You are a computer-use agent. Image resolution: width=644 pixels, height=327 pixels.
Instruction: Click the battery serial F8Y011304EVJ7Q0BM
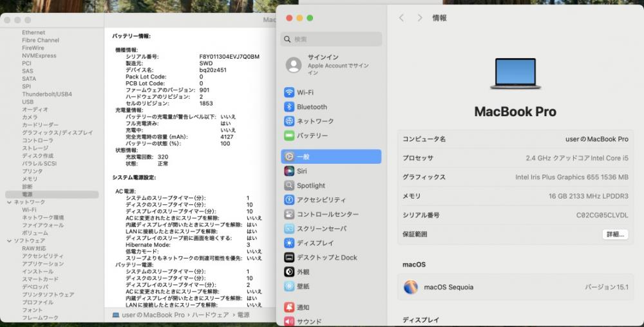click(229, 57)
